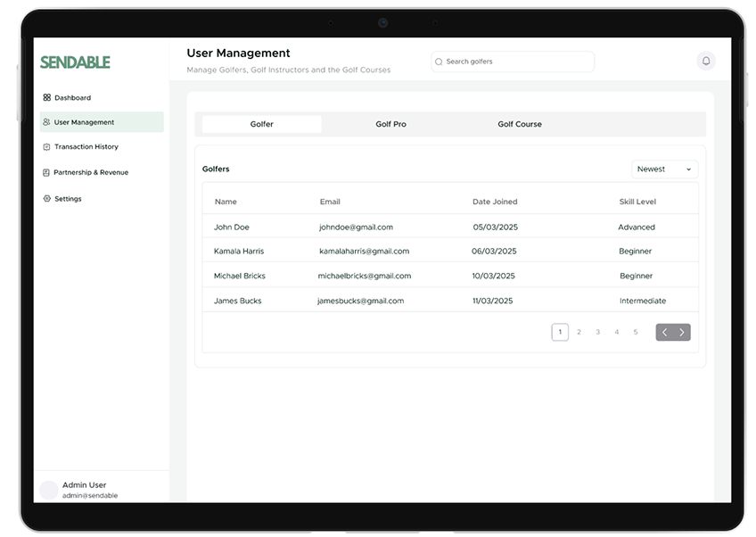
Task: Click pagination page 1 indicator
Action: [560, 331]
